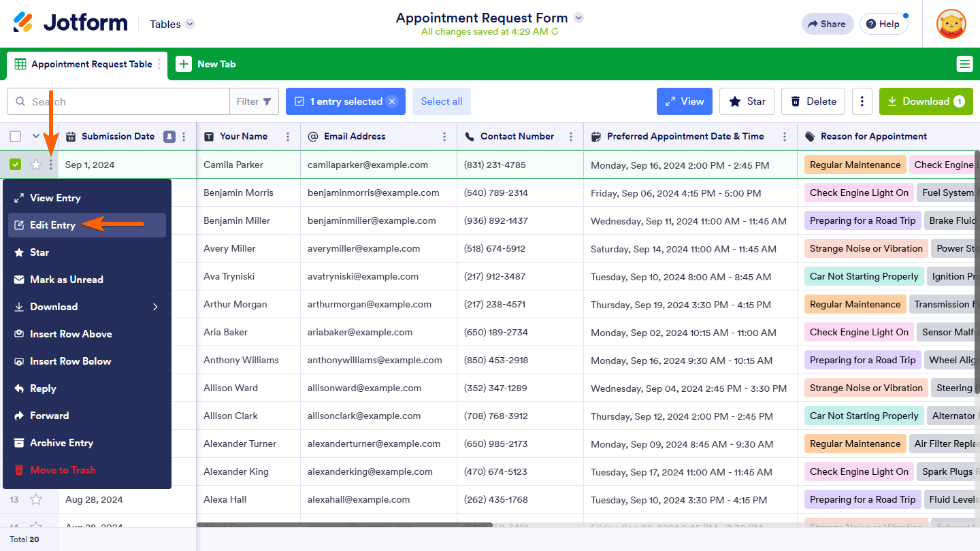Click the row options dots for Camila Parker

point(50,165)
